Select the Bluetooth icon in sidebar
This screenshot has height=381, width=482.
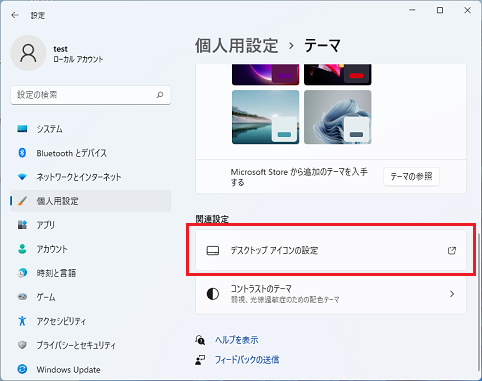(x=22, y=153)
